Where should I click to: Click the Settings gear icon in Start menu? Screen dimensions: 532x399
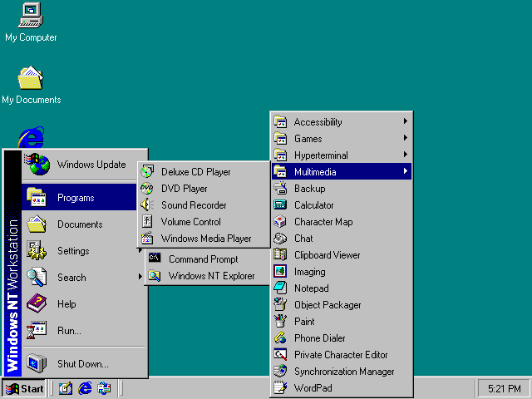(x=37, y=250)
